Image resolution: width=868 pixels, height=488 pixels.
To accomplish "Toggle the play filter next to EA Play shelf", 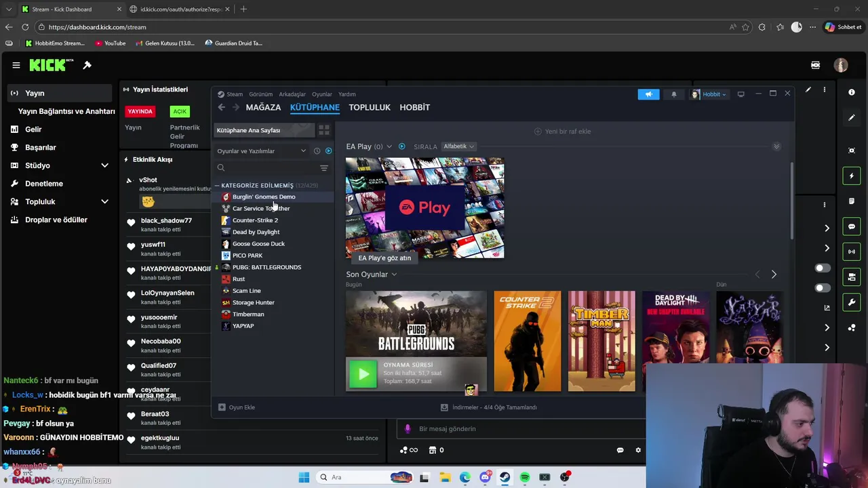I will tap(401, 146).
